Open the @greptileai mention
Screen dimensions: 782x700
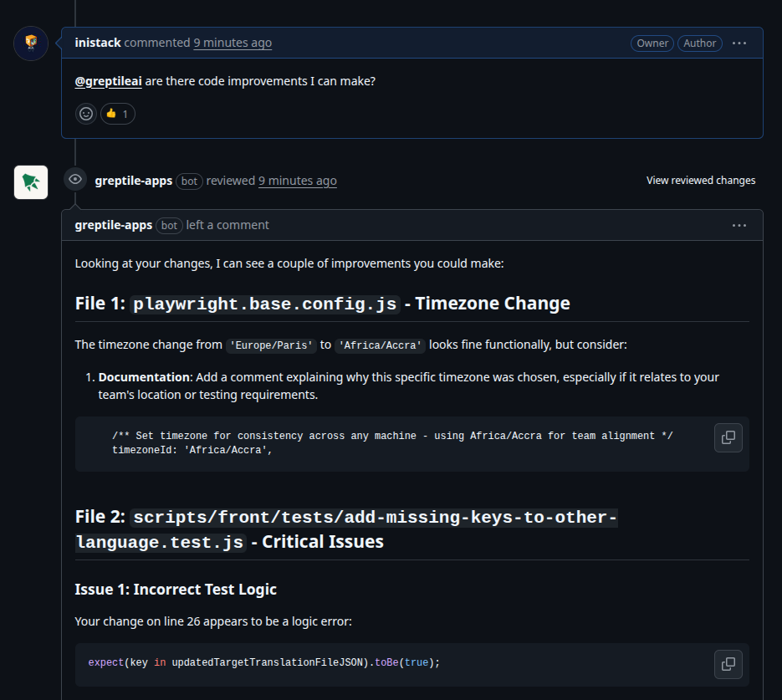[x=108, y=81]
